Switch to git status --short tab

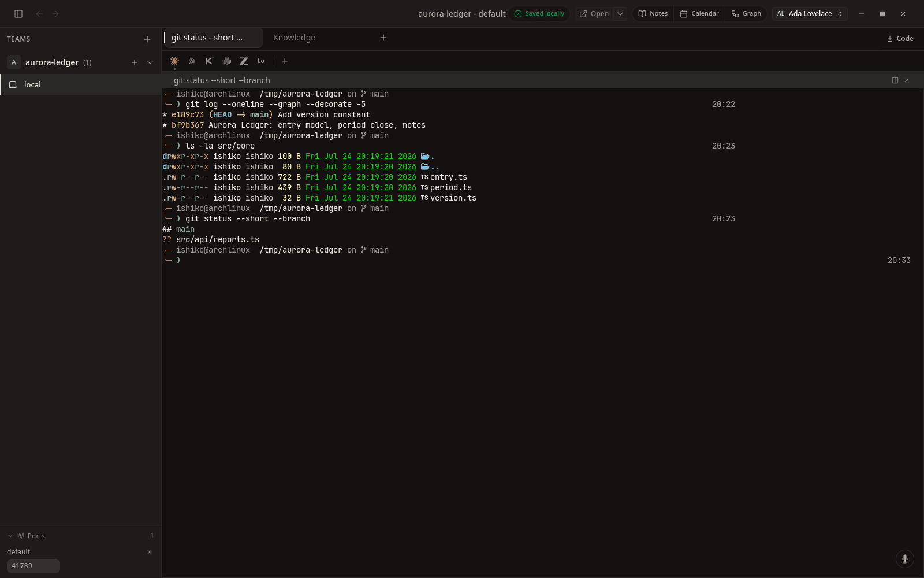click(213, 38)
